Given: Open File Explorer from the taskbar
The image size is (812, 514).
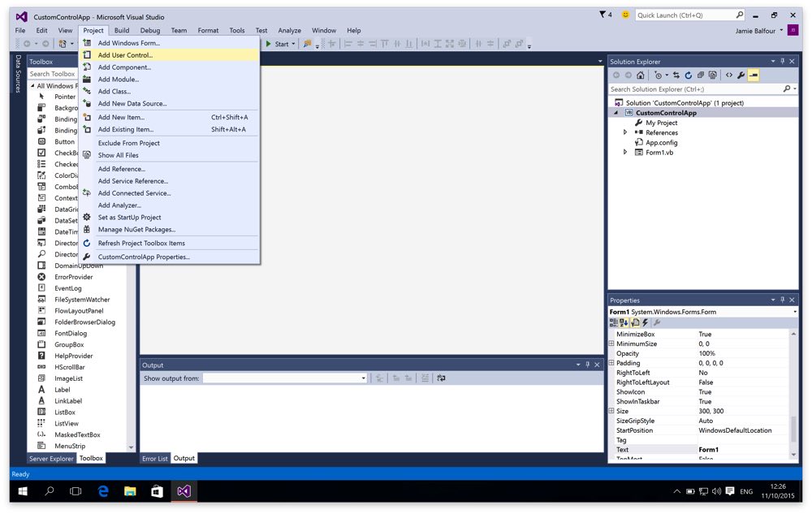Looking at the screenshot, I should [x=130, y=490].
